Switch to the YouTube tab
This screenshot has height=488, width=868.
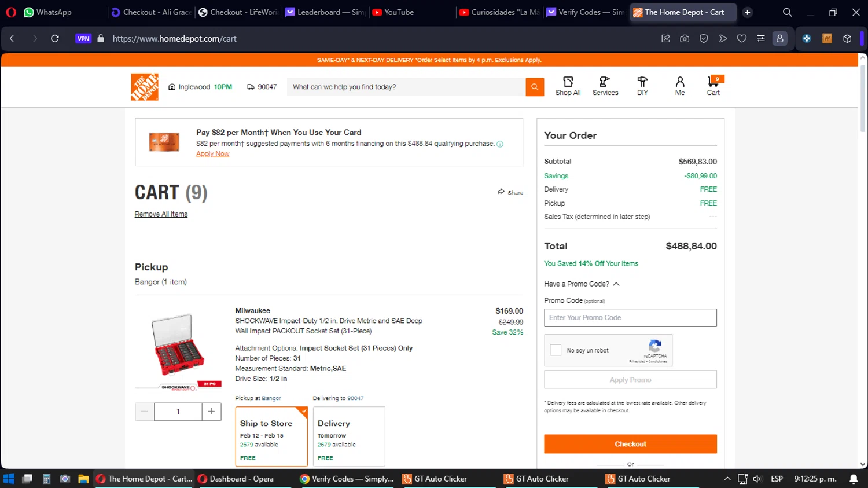[x=412, y=12]
